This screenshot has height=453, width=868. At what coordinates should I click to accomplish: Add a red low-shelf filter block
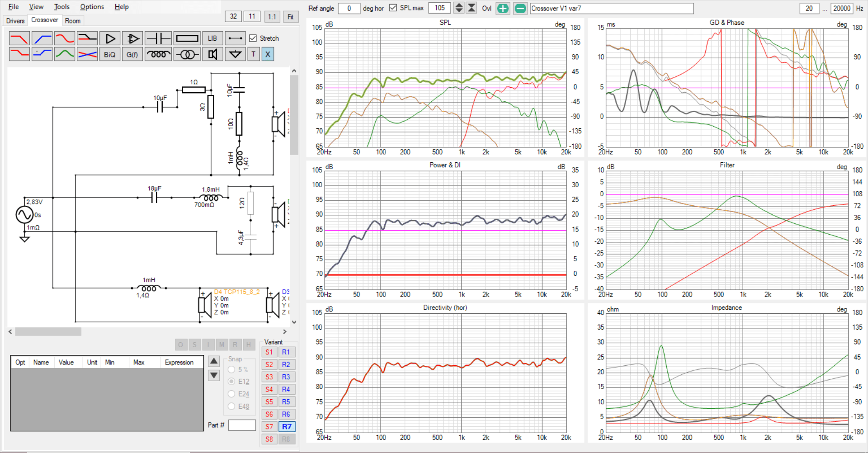pyautogui.click(x=19, y=54)
